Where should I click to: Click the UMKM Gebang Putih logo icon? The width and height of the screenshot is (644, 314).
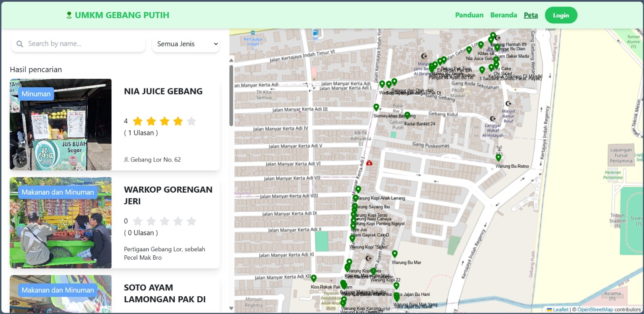point(69,15)
